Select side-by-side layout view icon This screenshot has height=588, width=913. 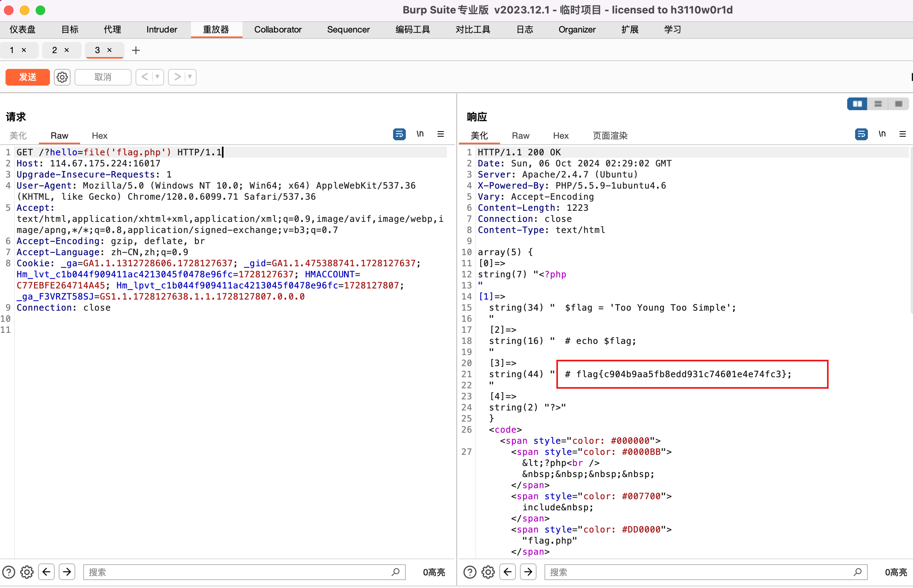point(857,104)
